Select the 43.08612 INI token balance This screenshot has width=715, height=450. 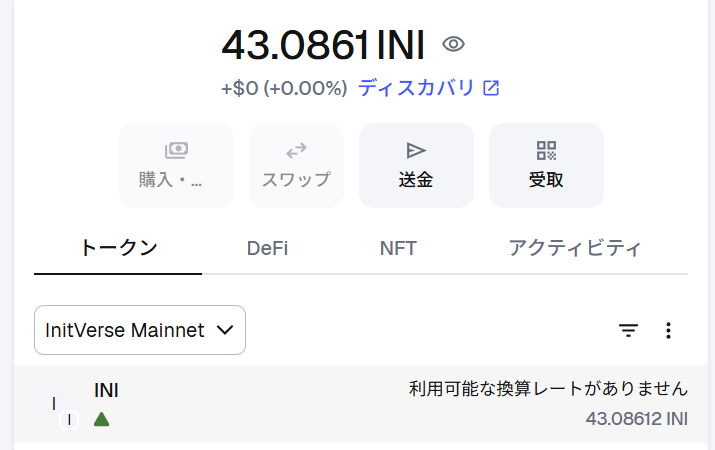(x=636, y=418)
